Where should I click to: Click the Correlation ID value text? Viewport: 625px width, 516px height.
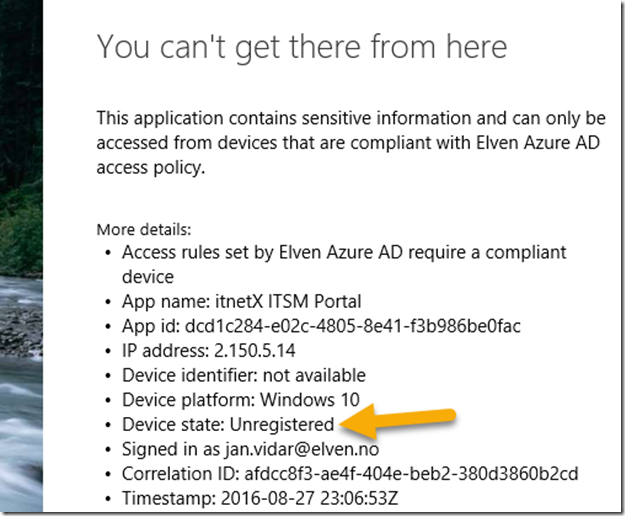[411, 474]
